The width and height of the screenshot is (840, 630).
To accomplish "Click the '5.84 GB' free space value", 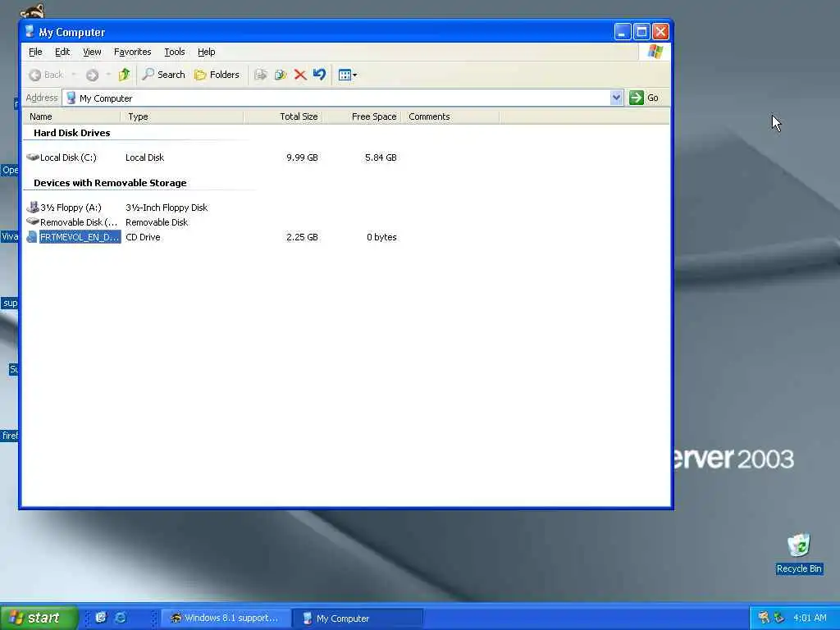I will 381,157.
